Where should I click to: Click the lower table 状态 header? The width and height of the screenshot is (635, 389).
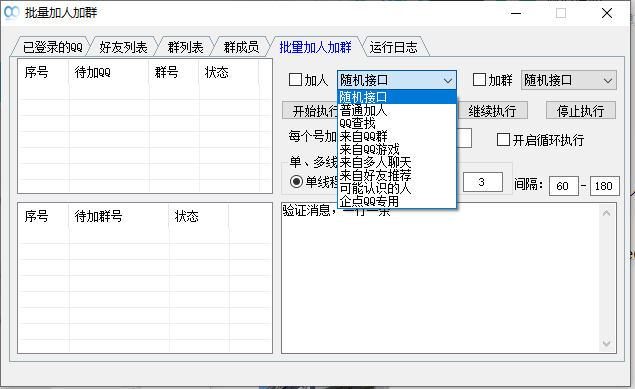pos(198,216)
